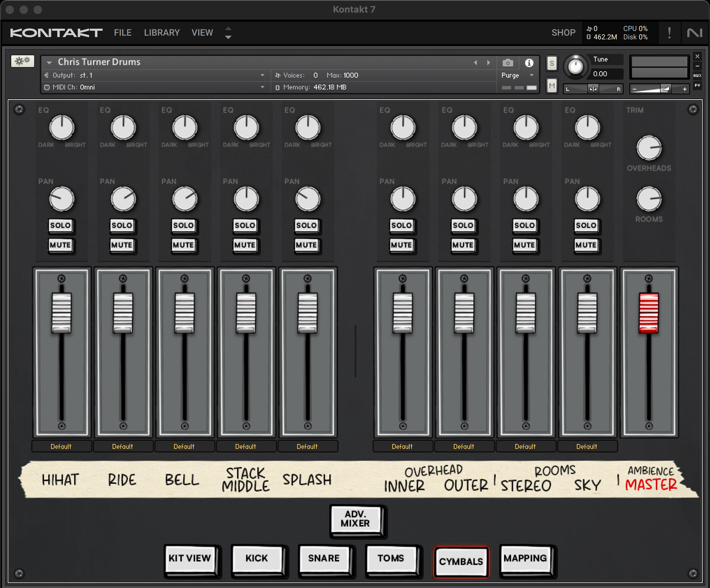The image size is (710, 588).
Task: Click the Default output label under Splash
Action: (307, 447)
